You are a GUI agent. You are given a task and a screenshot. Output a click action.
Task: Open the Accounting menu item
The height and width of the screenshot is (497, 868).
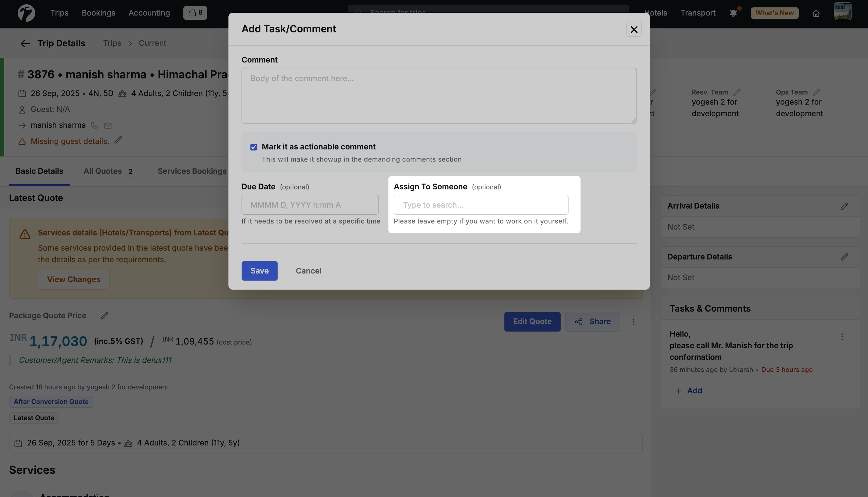coord(149,13)
